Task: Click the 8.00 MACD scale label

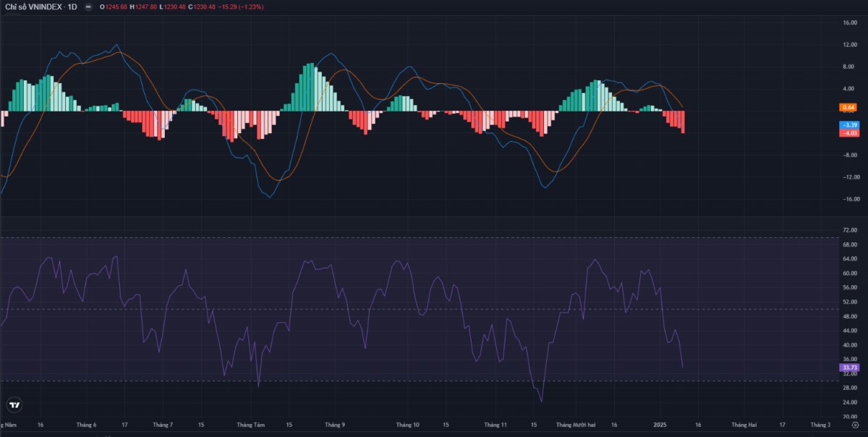Action: (x=850, y=67)
